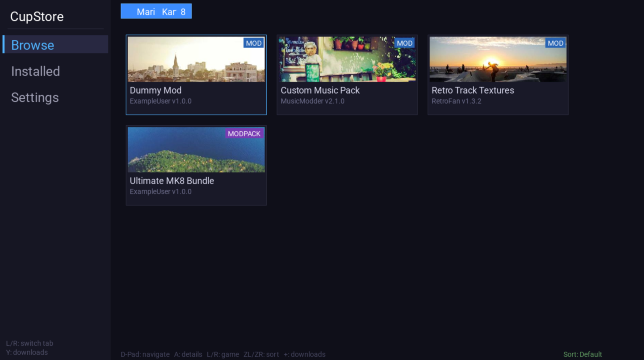Click the Dummy Mod preview image
644x360 pixels.
click(x=196, y=60)
